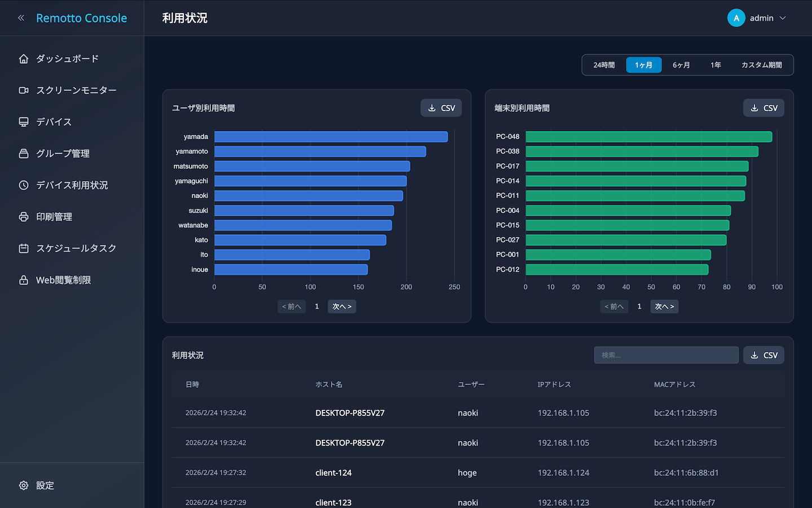Image resolution: width=812 pixels, height=508 pixels.
Task: Click the 検索 search field
Action: pyautogui.click(x=666, y=355)
